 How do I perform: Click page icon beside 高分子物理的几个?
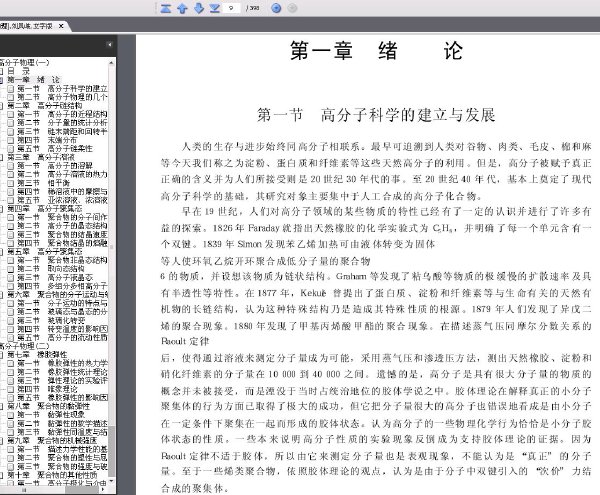pyautogui.click(x=11, y=97)
